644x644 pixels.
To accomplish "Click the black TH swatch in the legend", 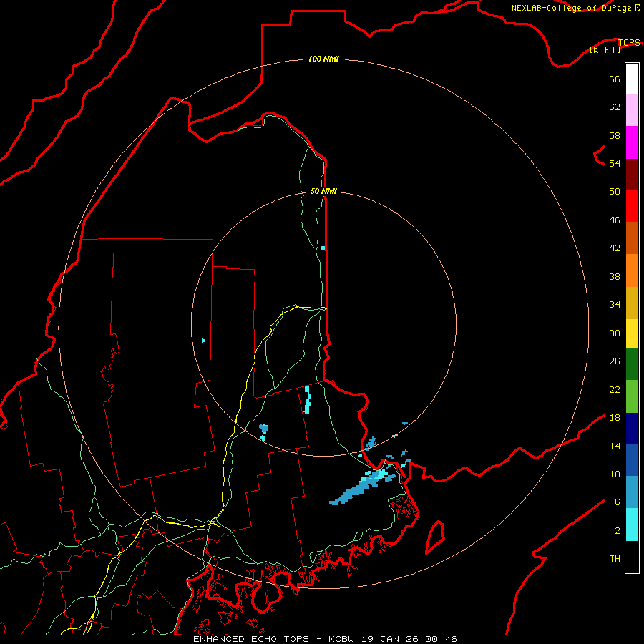I will [x=632, y=557].
